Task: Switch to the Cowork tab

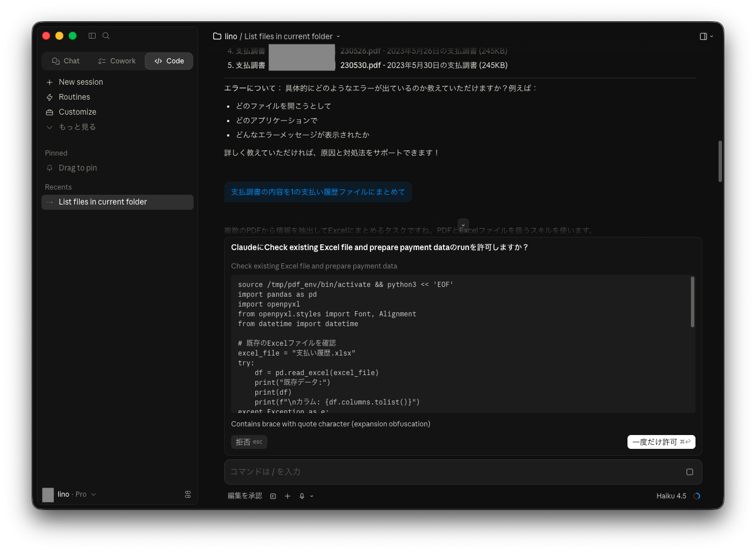Action: coord(117,61)
